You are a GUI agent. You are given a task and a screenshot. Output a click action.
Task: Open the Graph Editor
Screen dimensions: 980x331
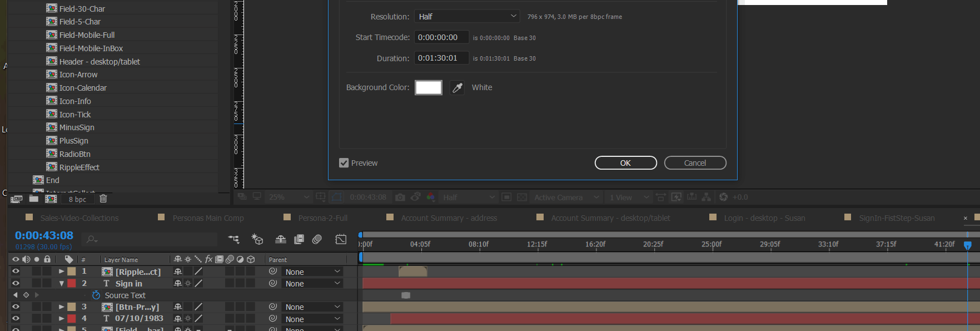pos(341,239)
